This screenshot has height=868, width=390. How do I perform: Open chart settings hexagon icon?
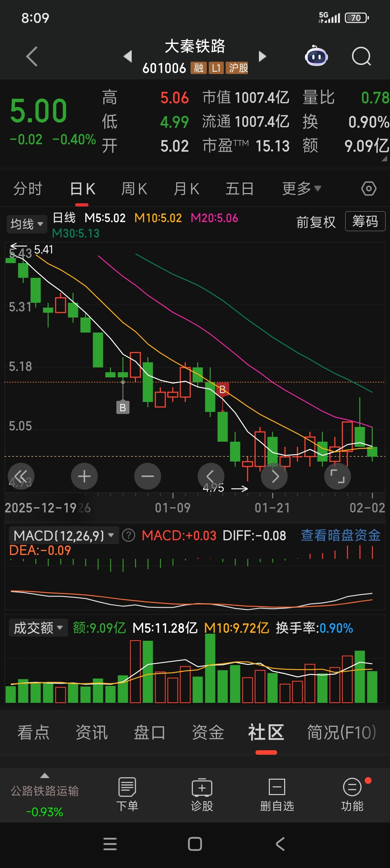(x=369, y=189)
